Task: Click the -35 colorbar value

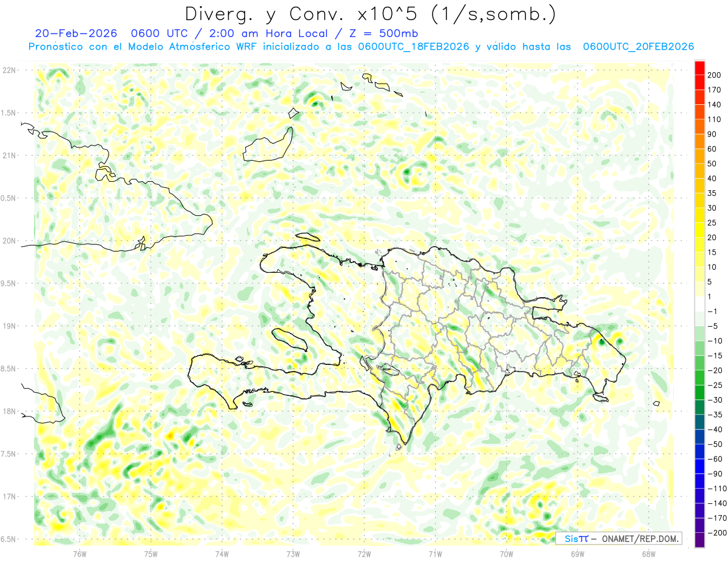Action: (x=716, y=415)
